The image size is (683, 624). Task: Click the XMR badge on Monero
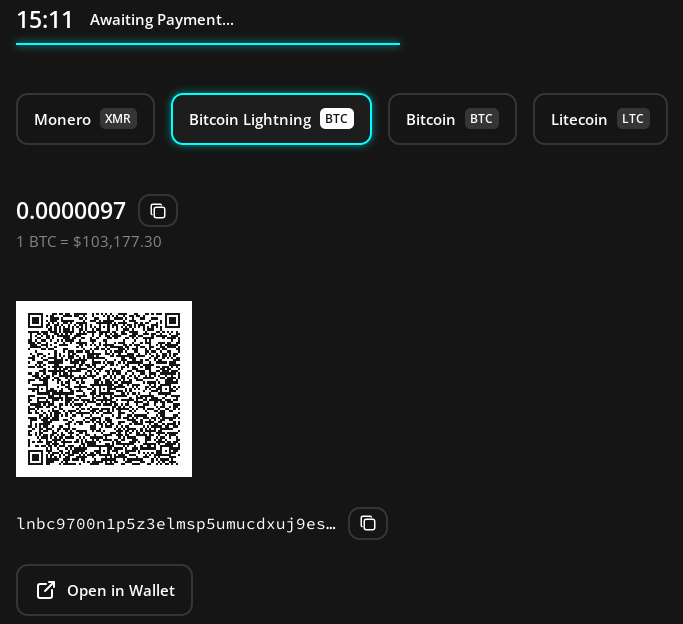(x=118, y=119)
